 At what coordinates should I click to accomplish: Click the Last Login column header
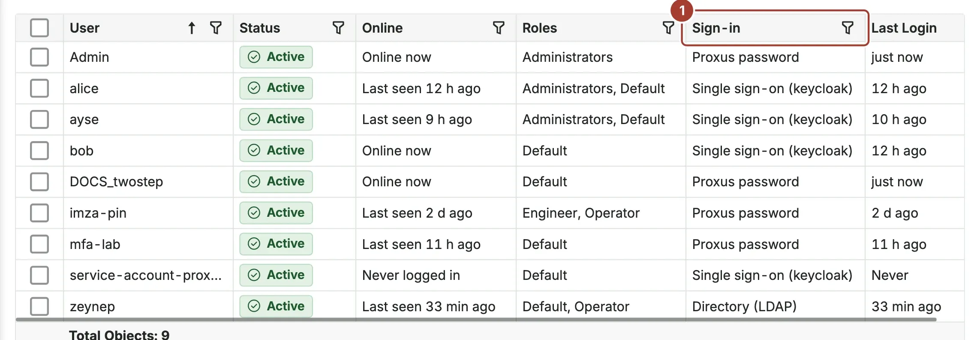pos(904,28)
